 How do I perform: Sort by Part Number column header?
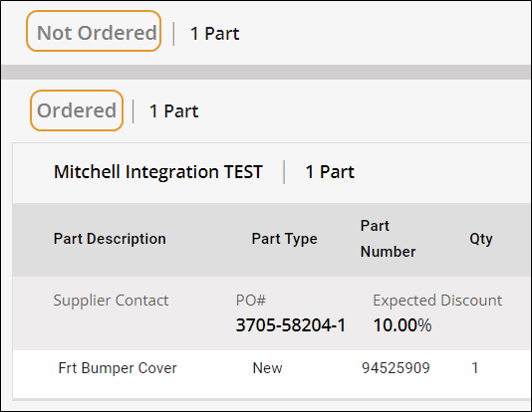[389, 239]
